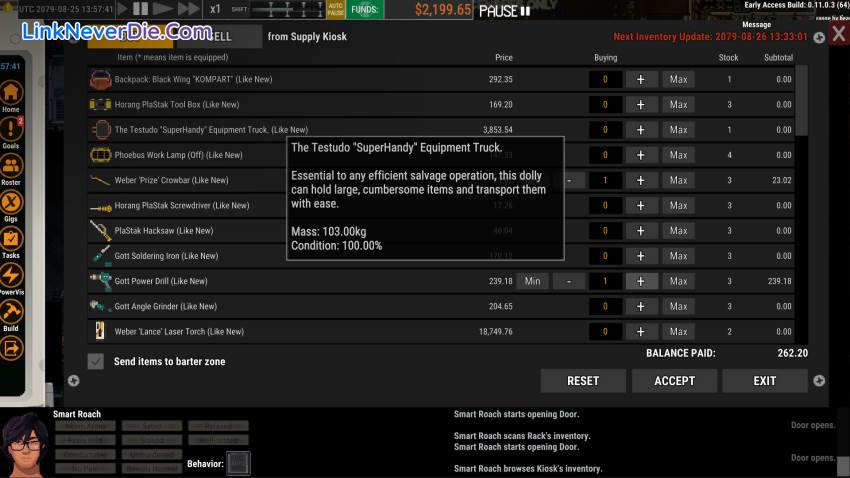Toggle the Auto Pause button
Viewport: 850px width, 478px height.
pos(336,10)
